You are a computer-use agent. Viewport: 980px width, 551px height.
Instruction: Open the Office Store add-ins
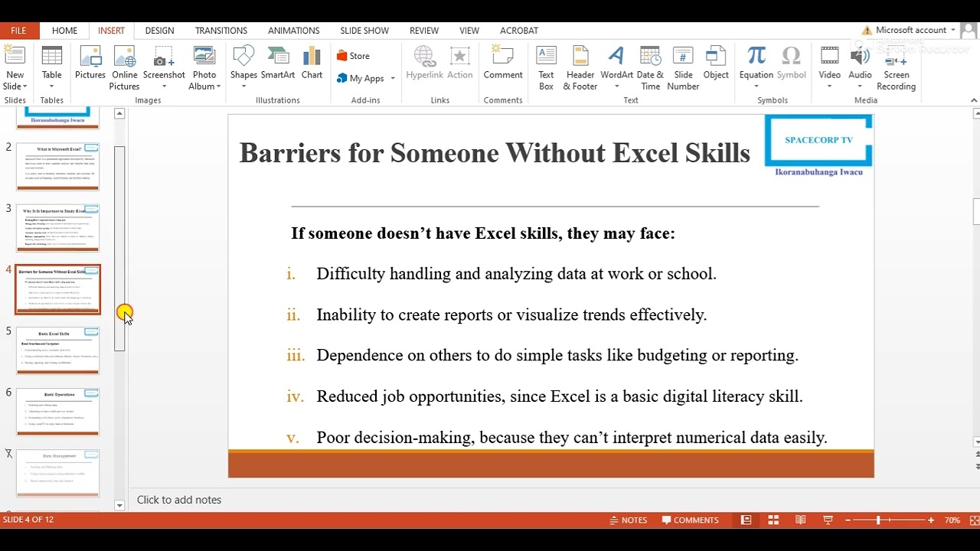[353, 56]
